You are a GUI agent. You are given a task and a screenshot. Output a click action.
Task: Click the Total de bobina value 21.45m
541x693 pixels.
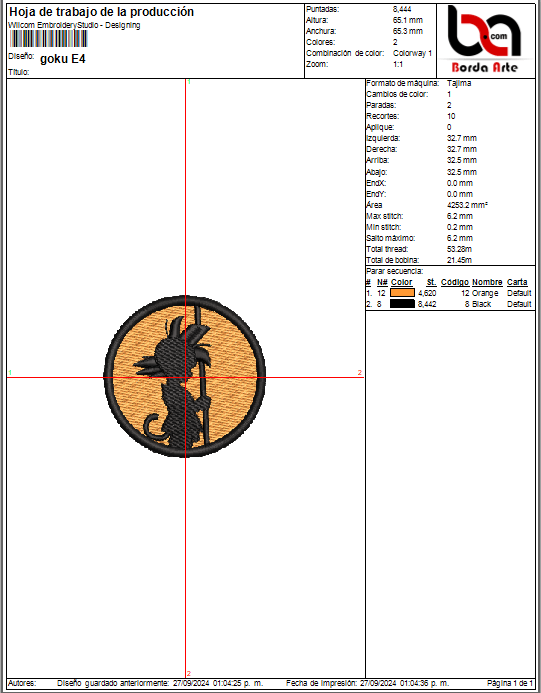click(459, 260)
